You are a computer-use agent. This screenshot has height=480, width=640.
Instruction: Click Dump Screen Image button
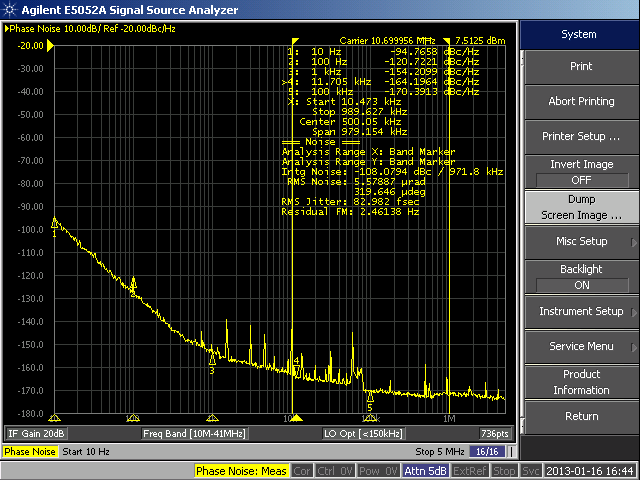(581, 207)
